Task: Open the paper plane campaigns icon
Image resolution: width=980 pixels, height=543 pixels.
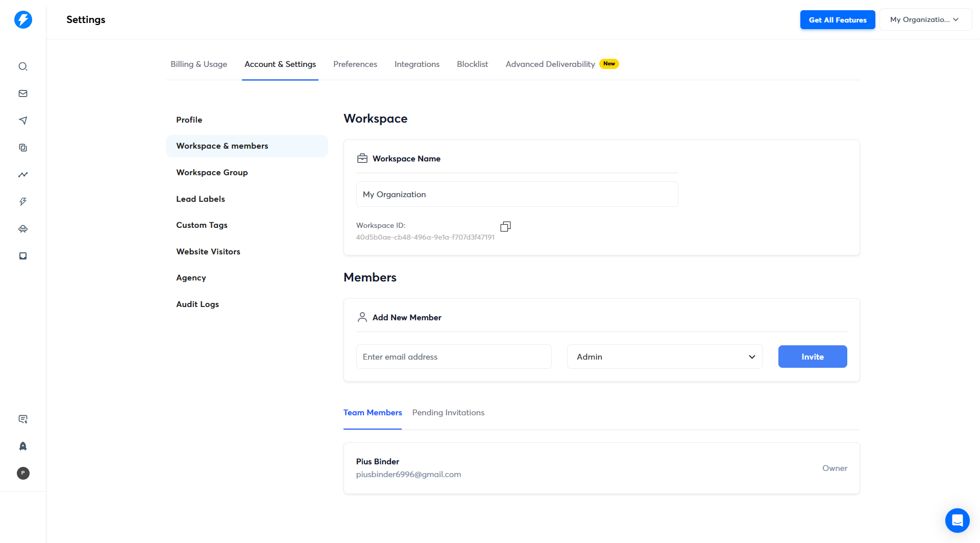Action: (x=23, y=121)
